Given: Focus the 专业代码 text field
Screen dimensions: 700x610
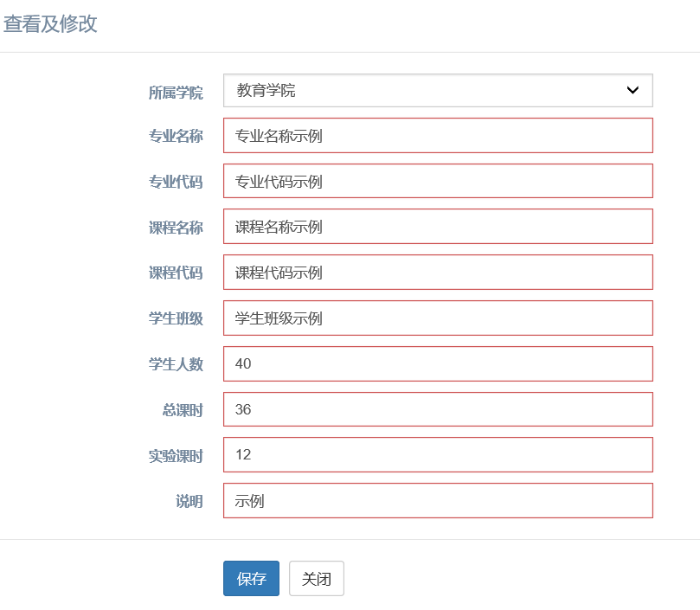Looking at the screenshot, I should click(438, 181).
